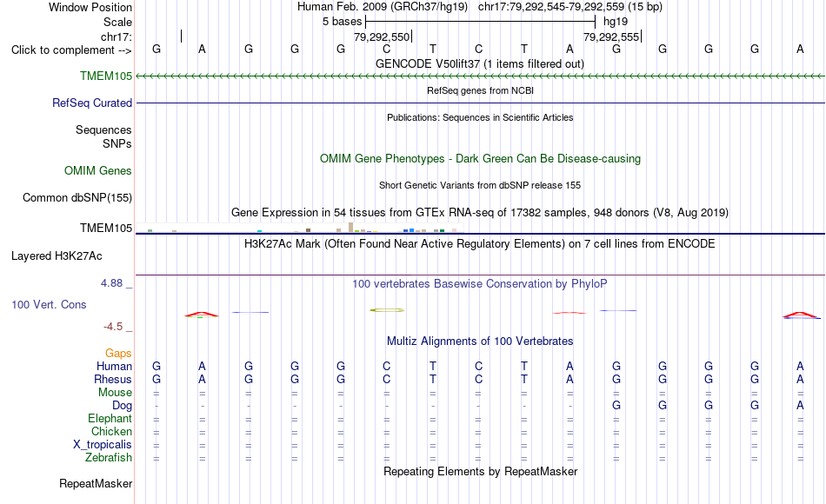The height and width of the screenshot is (504, 826).
Task: Click the 79,292,555 coordinate marker
Action: click(x=611, y=36)
